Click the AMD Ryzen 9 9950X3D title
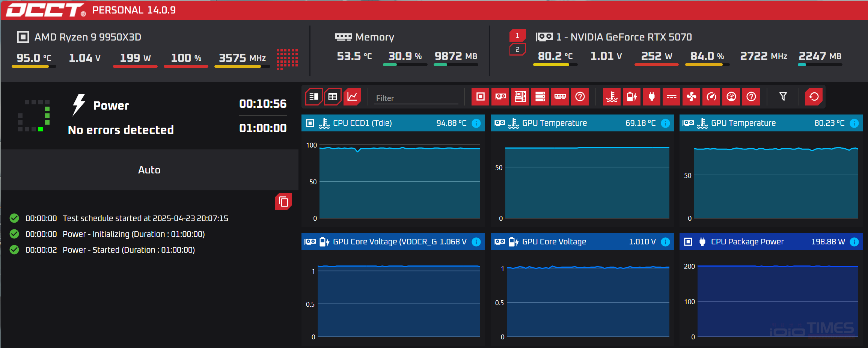868x348 pixels. pyautogui.click(x=88, y=37)
